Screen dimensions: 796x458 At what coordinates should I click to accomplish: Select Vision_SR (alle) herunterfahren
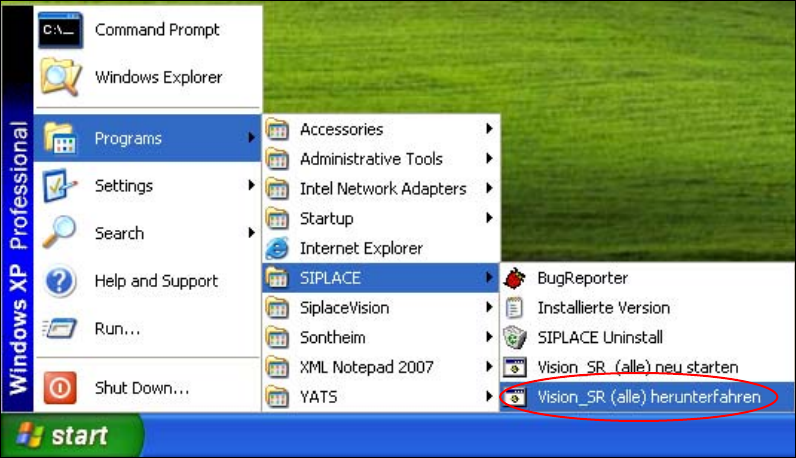click(x=649, y=397)
